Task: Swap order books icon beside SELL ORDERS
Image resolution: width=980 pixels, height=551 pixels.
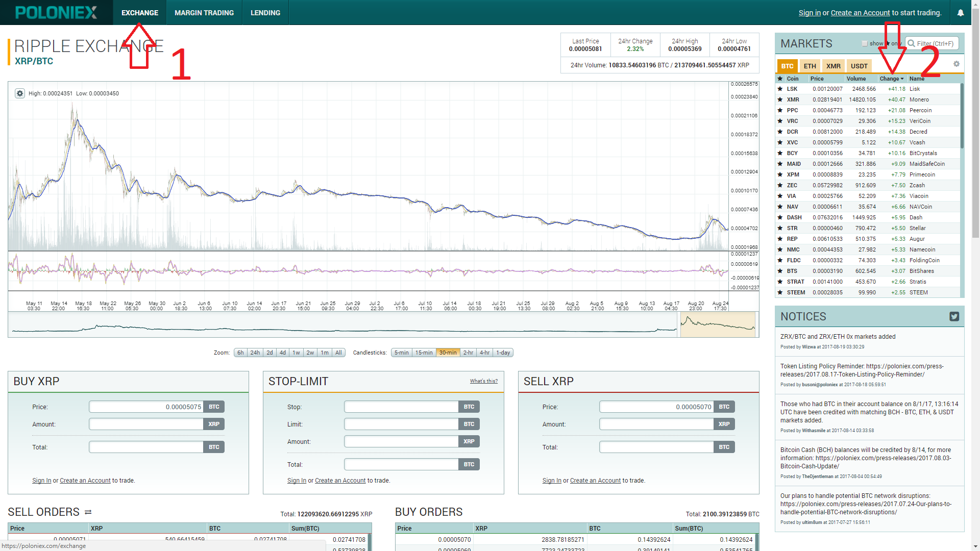Action: click(88, 512)
